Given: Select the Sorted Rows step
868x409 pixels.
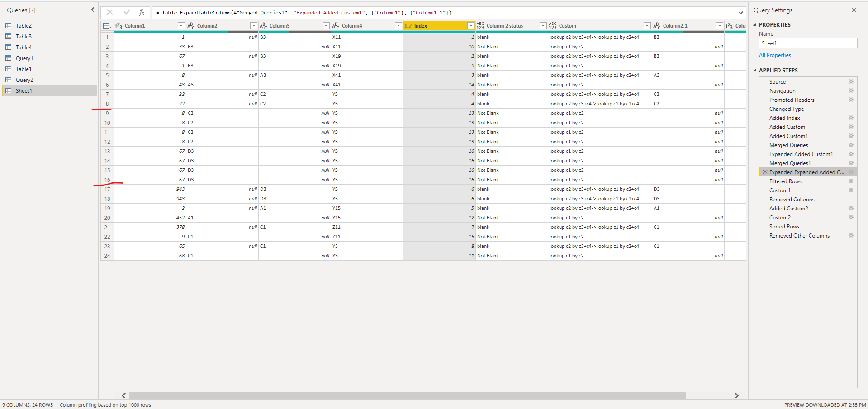Looking at the screenshot, I should 784,227.
